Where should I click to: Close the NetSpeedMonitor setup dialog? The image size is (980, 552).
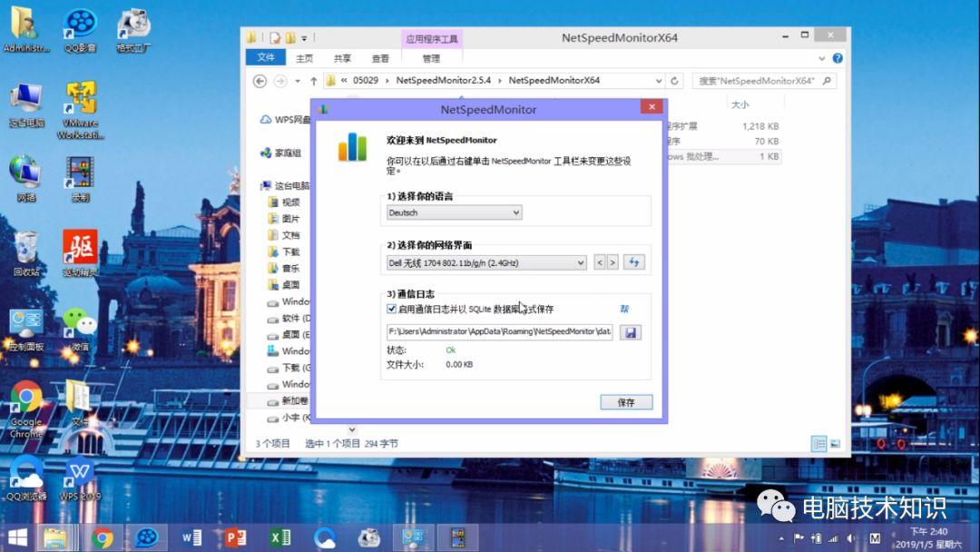(x=652, y=106)
